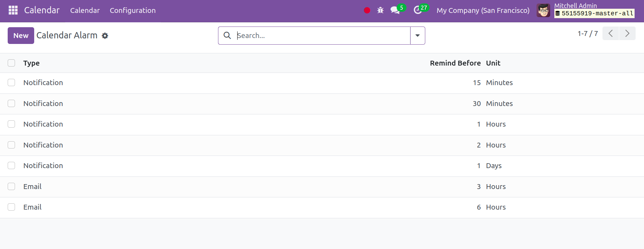The height and width of the screenshot is (249, 644).
Task: Click the Days unit cell
Action: (494, 166)
